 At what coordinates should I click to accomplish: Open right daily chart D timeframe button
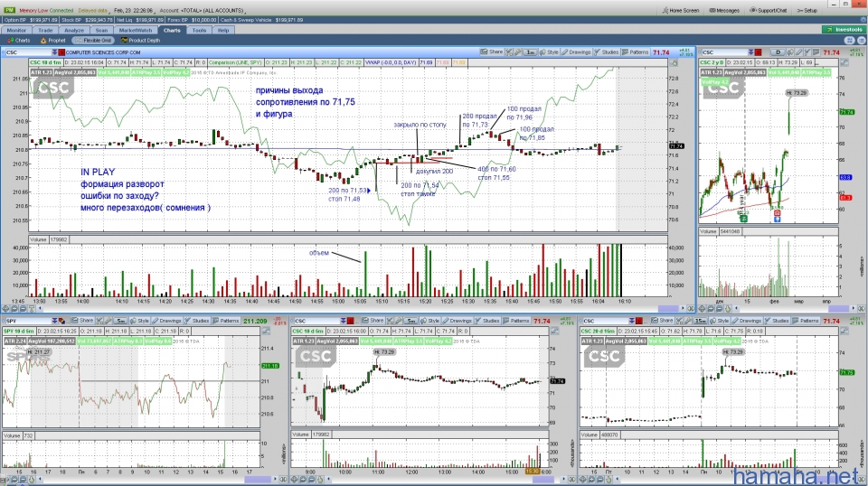[778, 52]
